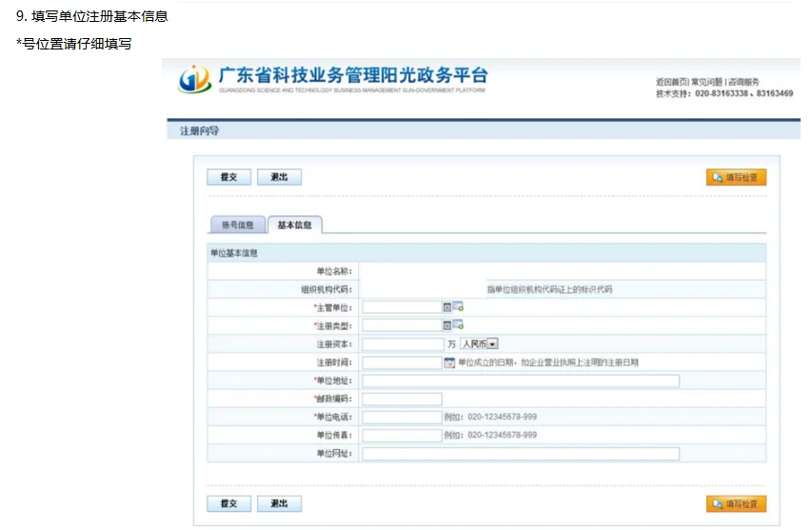Click the title 广东省科技业务管理阳光政务平台
The image size is (812, 530).
(353, 75)
